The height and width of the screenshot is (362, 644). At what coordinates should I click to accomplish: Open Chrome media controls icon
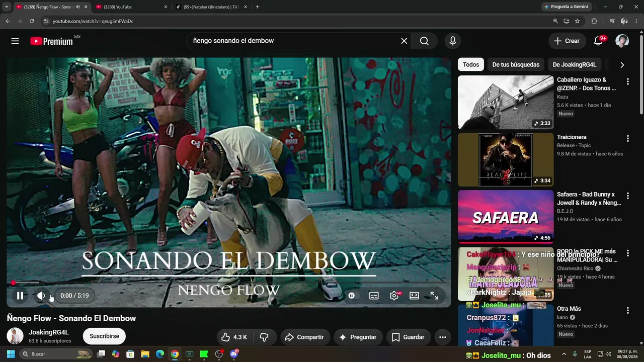(612, 21)
